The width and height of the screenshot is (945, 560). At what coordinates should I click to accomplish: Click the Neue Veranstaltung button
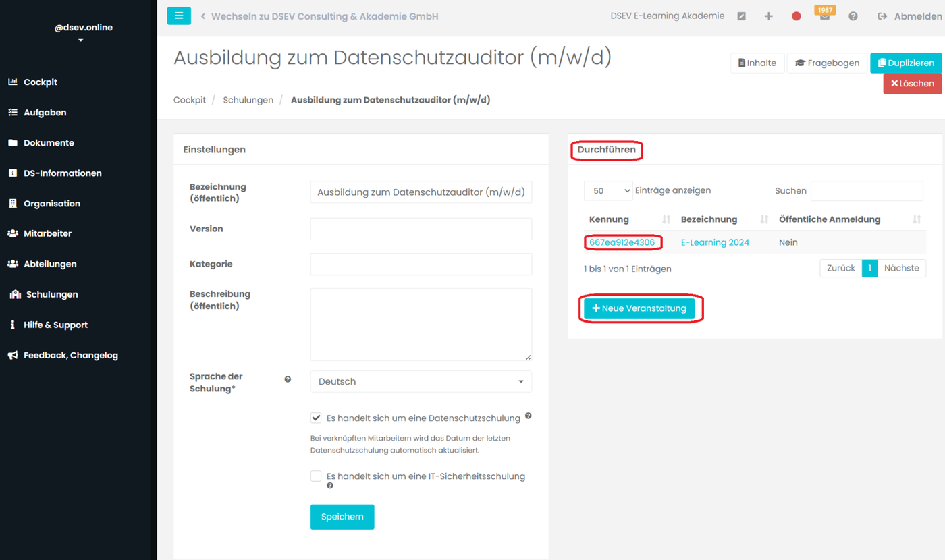(639, 308)
